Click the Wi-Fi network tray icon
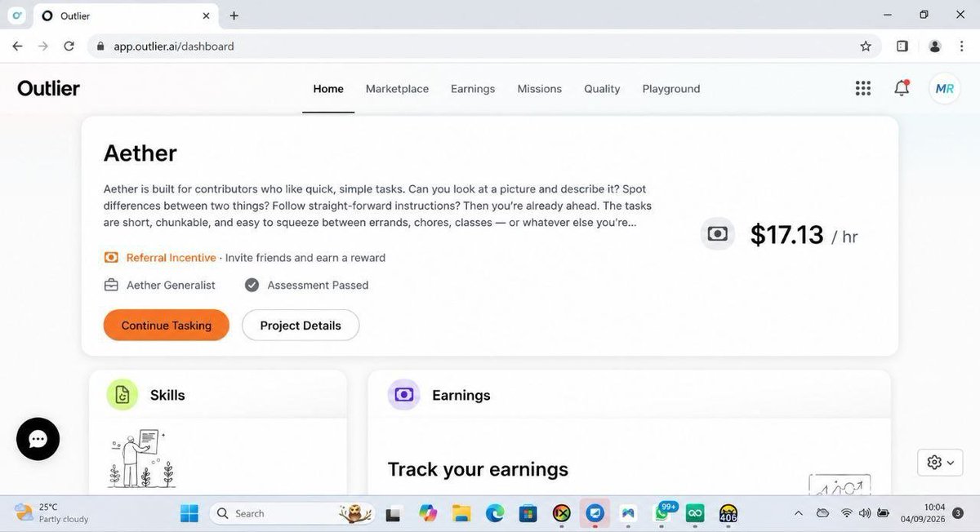980x532 pixels. click(847, 513)
